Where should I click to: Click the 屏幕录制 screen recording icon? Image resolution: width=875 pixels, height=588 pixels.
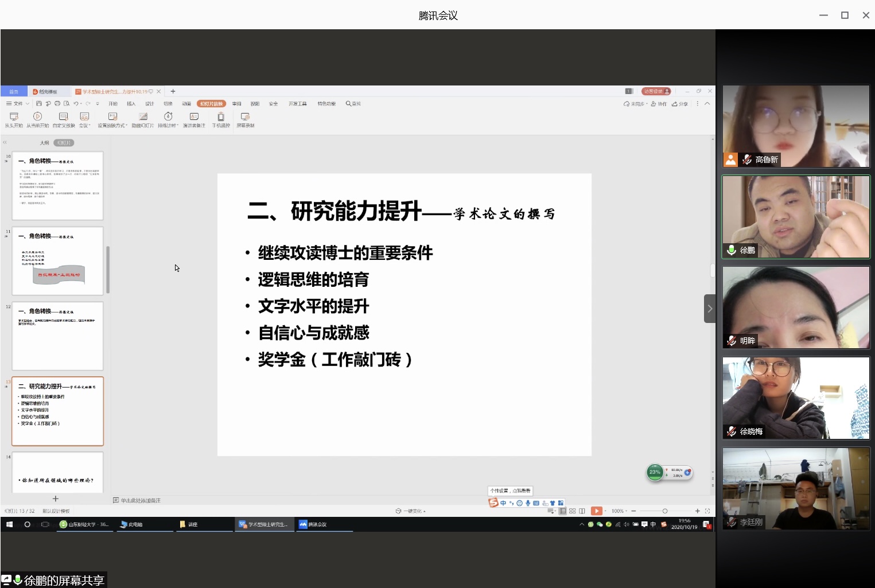[x=245, y=116]
